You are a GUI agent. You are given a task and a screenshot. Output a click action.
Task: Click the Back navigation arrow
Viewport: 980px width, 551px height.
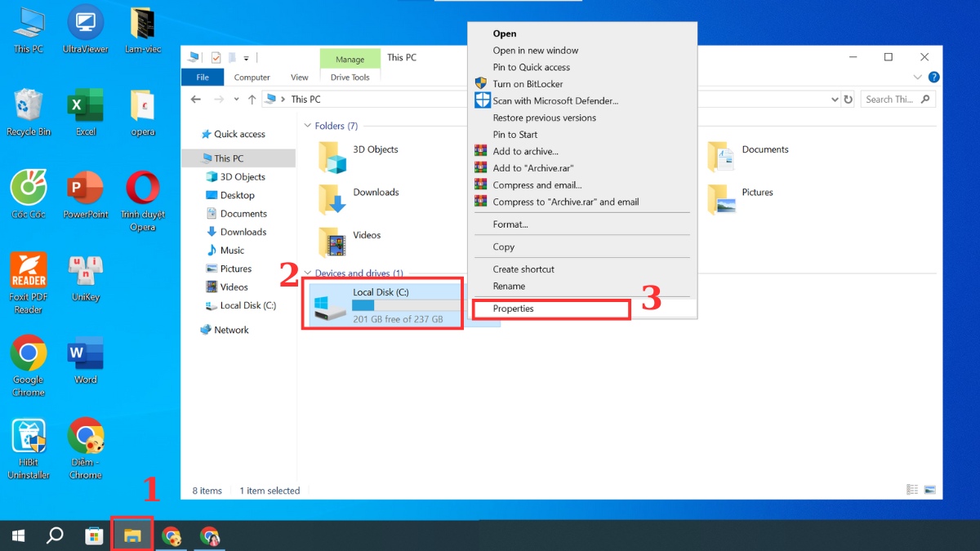click(x=195, y=99)
